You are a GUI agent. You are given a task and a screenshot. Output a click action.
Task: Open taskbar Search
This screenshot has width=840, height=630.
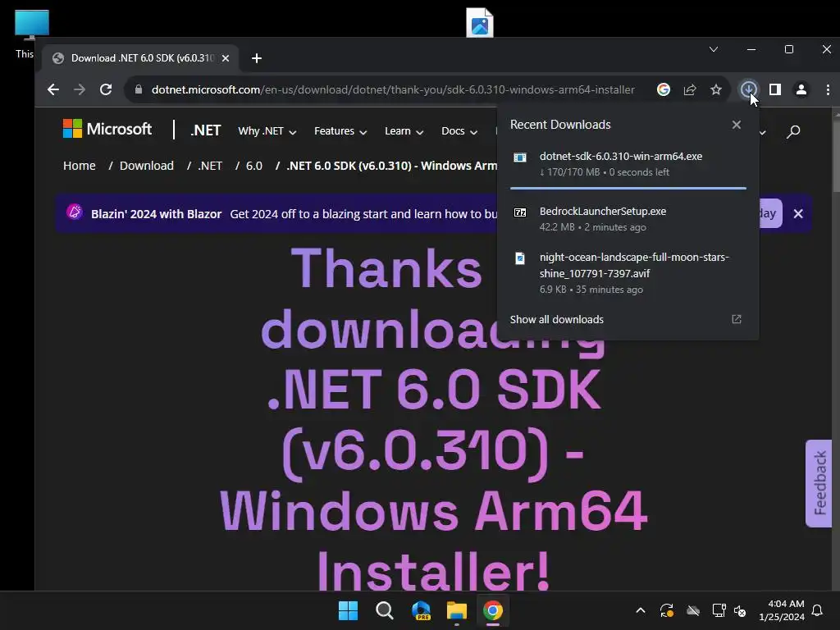click(x=384, y=610)
